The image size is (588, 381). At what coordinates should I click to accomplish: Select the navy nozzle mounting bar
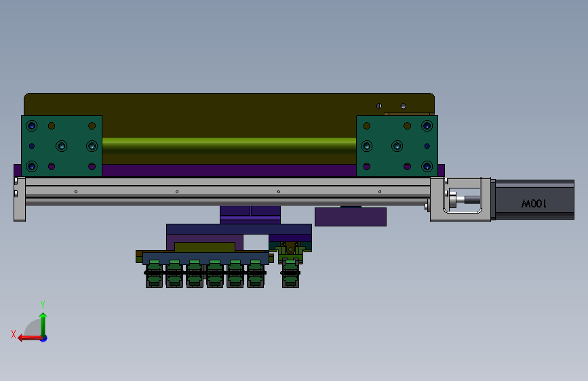(x=206, y=258)
